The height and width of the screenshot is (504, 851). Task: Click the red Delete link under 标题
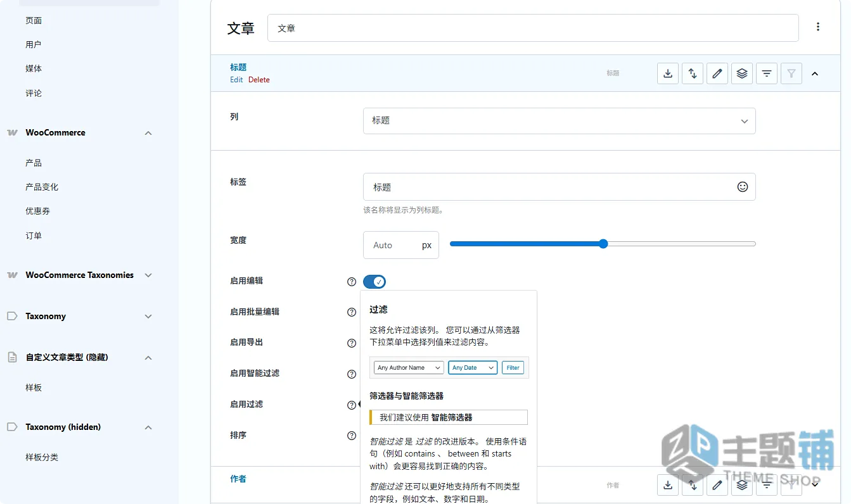259,80
